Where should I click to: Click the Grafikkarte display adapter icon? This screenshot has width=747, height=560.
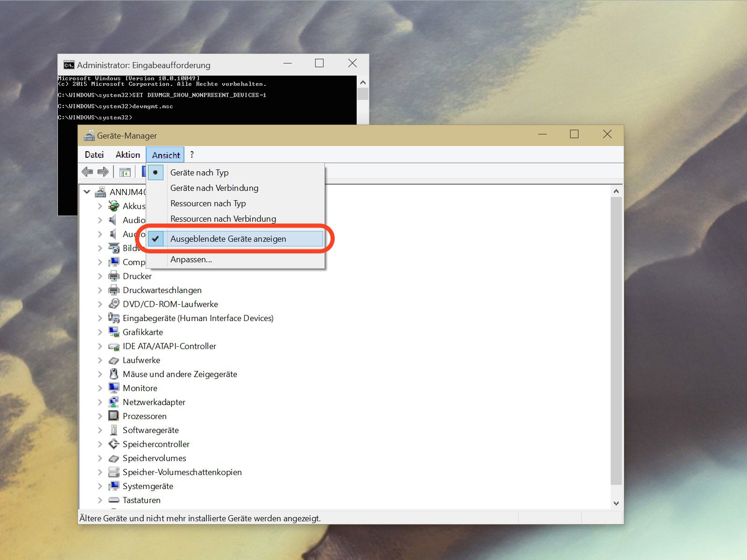(x=113, y=332)
